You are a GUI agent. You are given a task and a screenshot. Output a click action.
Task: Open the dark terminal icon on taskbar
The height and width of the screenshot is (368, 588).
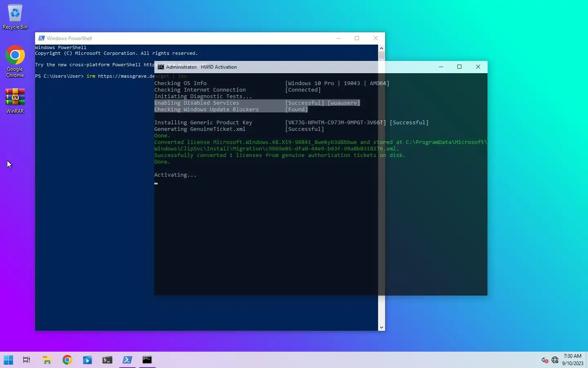(x=107, y=360)
